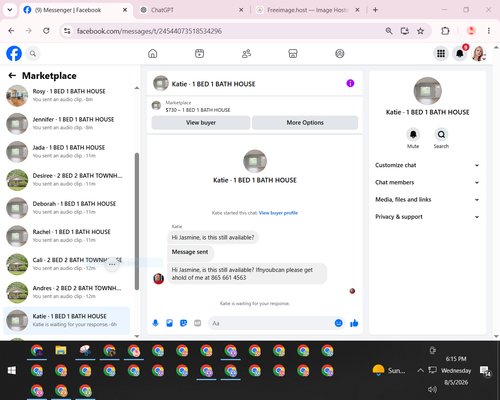
Task: Close the ChatGPT tab
Action: 241,10
